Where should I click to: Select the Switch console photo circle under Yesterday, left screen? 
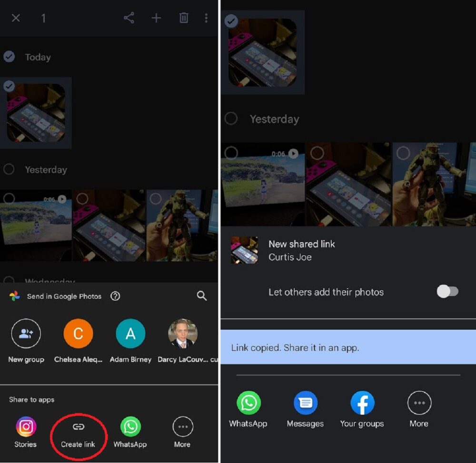[x=82, y=199]
